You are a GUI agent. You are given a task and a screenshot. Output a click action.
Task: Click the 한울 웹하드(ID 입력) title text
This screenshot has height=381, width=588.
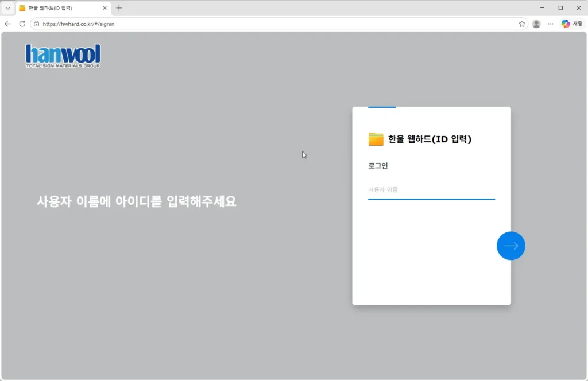click(430, 139)
